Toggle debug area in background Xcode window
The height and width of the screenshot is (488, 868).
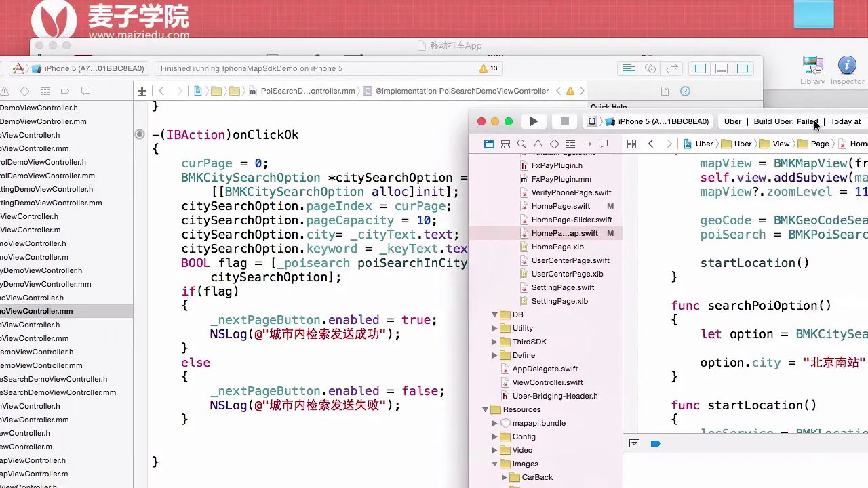click(722, 68)
